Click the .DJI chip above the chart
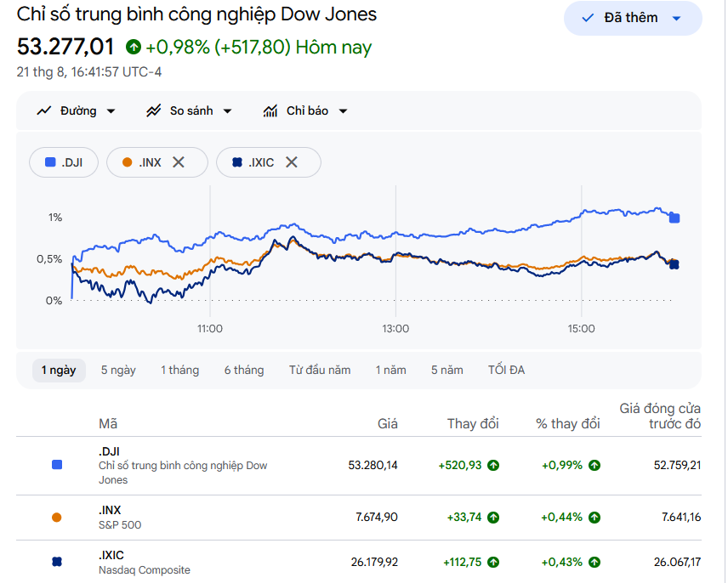This screenshot has height=583, width=728. click(x=64, y=162)
